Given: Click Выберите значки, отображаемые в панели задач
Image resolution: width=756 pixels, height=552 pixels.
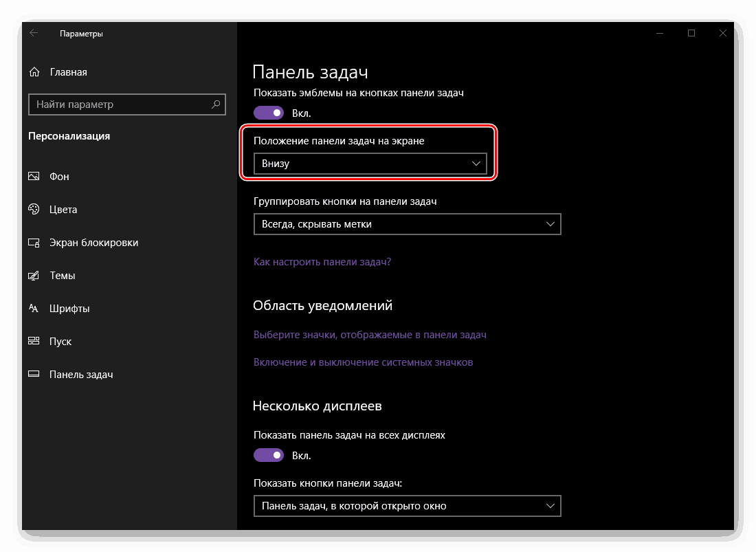Looking at the screenshot, I should coord(370,335).
